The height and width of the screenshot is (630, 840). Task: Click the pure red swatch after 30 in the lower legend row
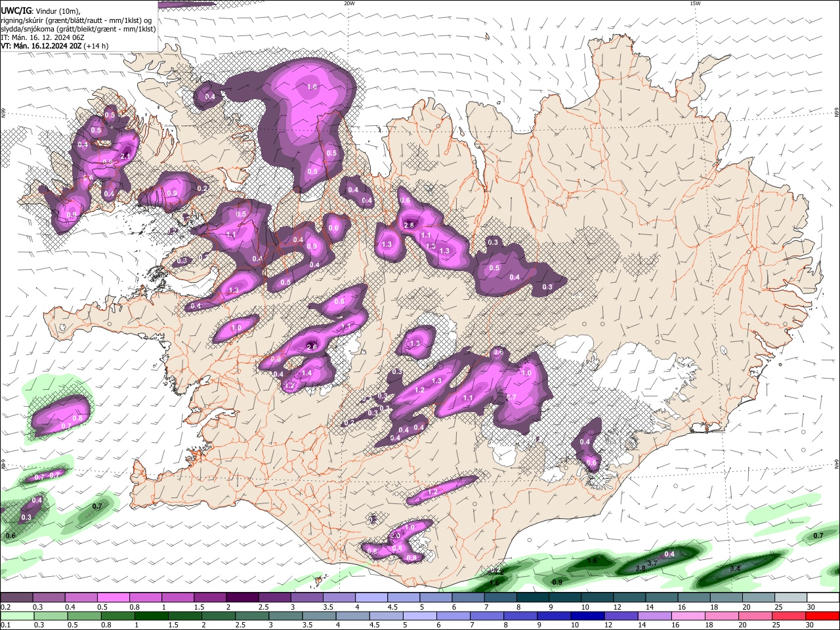[822, 616]
